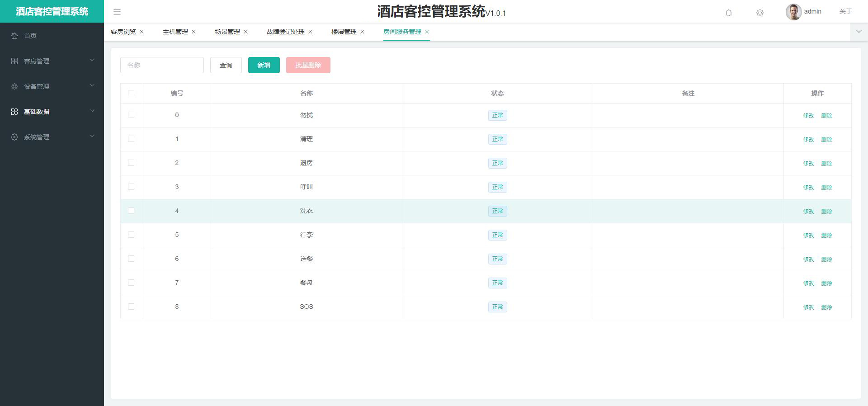Toggle the select-all checkbox in table header

(x=131, y=93)
